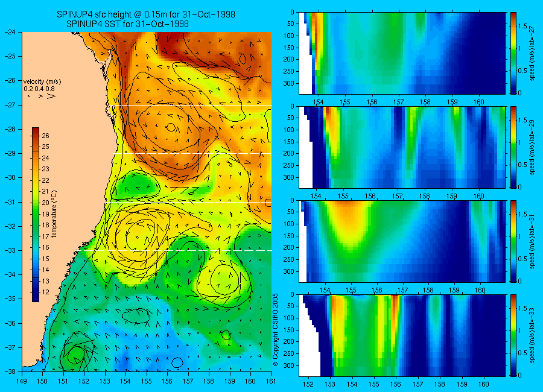The width and height of the screenshot is (543, 392).
Task: Click the 150 depth tick of the lat=-29 section
Action: click(x=290, y=142)
